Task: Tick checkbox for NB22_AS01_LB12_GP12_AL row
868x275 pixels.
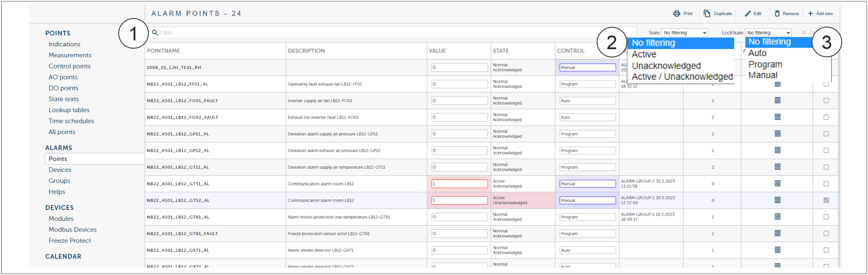Action: (x=826, y=150)
